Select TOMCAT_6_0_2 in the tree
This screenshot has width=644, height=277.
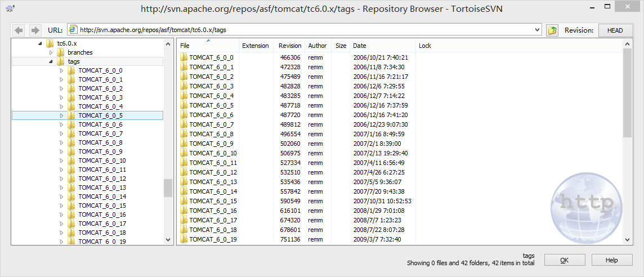pyautogui.click(x=101, y=88)
